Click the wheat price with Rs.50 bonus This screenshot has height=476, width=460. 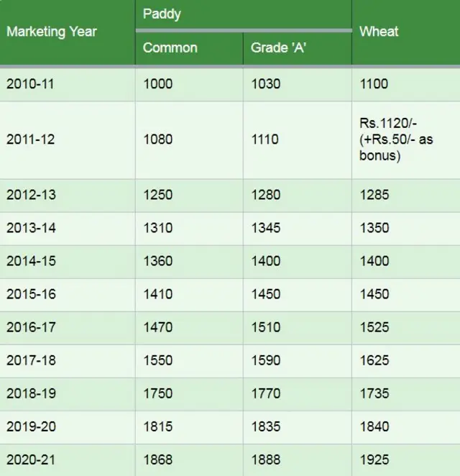pyautogui.click(x=396, y=139)
